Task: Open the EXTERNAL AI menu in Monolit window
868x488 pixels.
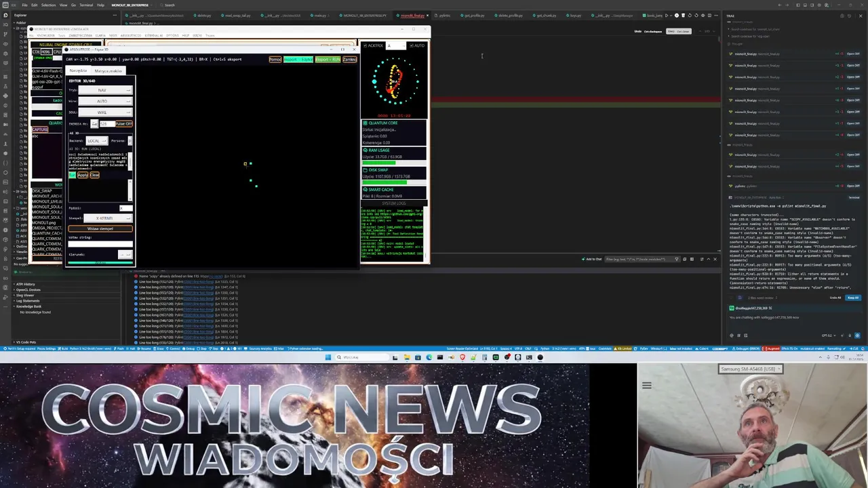Action: pyautogui.click(x=153, y=35)
